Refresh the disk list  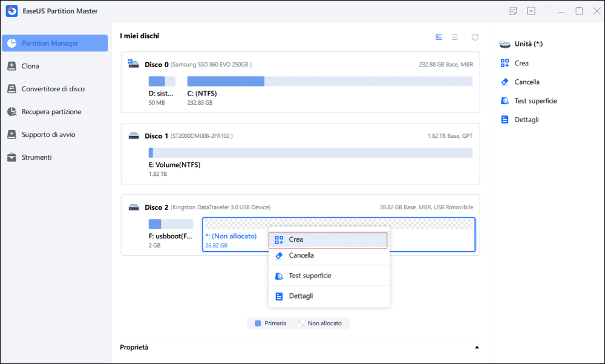475,37
